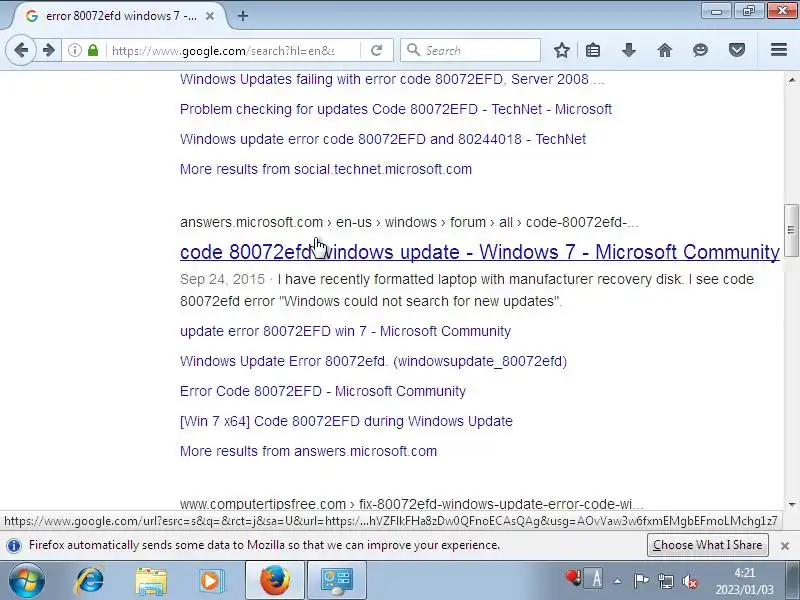Click the blue info icon in notification bar
The width and height of the screenshot is (800, 600).
pos(14,545)
